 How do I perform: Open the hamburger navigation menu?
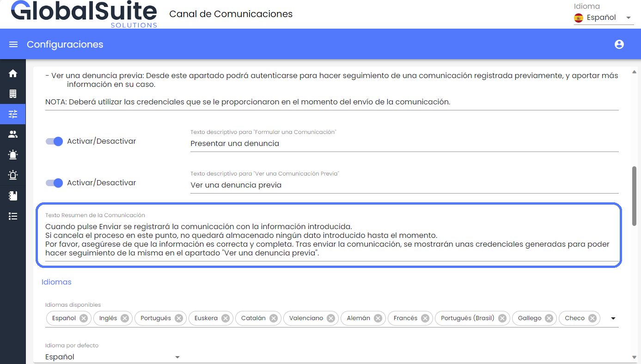13,44
